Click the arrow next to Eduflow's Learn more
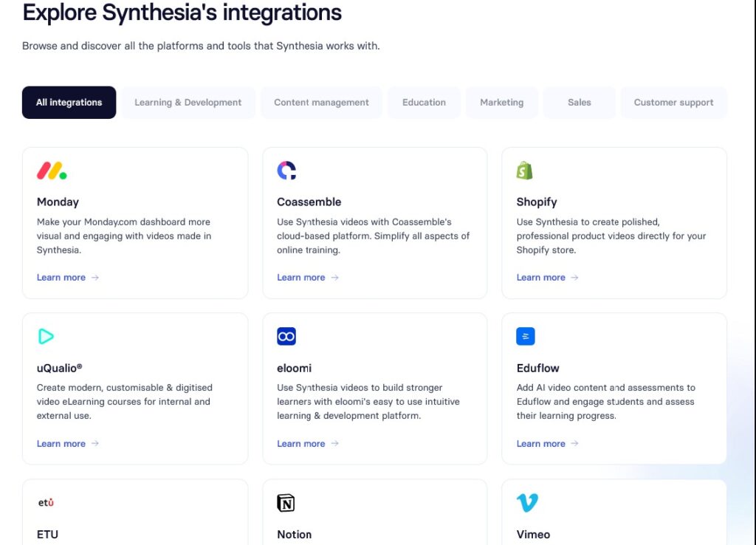 pyautogui.click(x=574, y=443)
